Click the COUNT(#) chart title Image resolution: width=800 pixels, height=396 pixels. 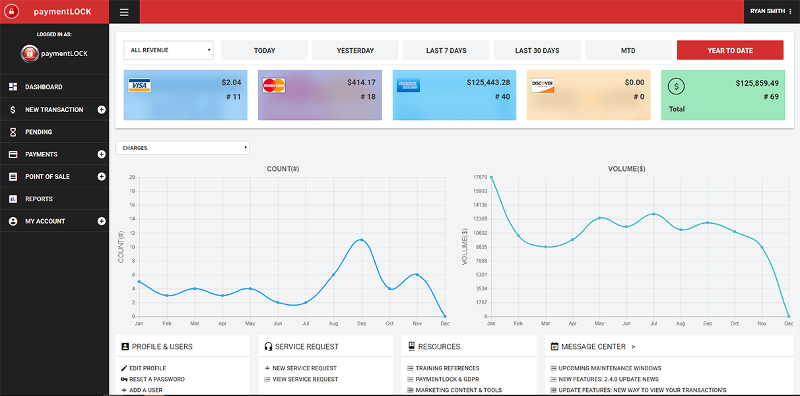(x=283, y=168)
